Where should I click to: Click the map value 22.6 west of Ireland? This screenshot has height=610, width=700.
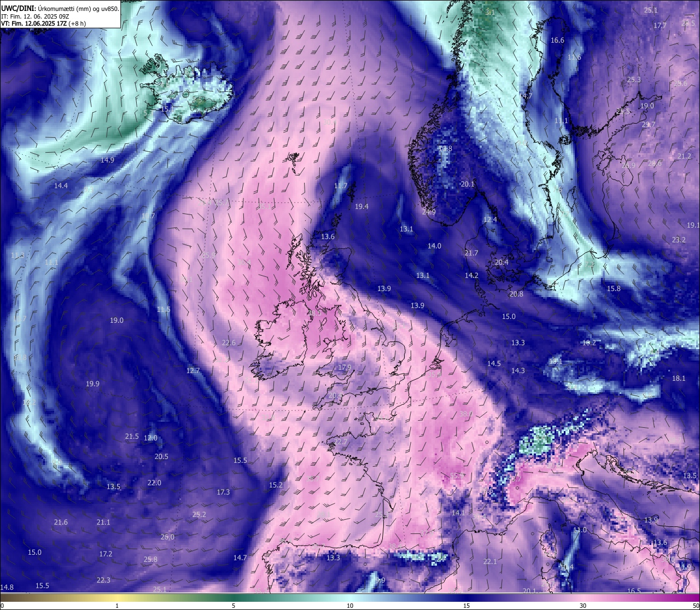click(229, 343)
